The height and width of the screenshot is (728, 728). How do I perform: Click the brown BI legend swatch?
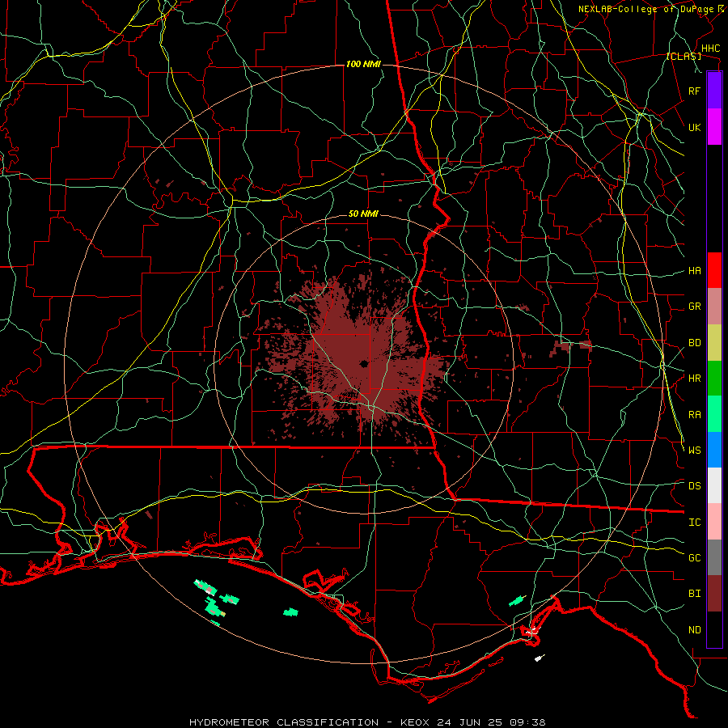(714, 594)
